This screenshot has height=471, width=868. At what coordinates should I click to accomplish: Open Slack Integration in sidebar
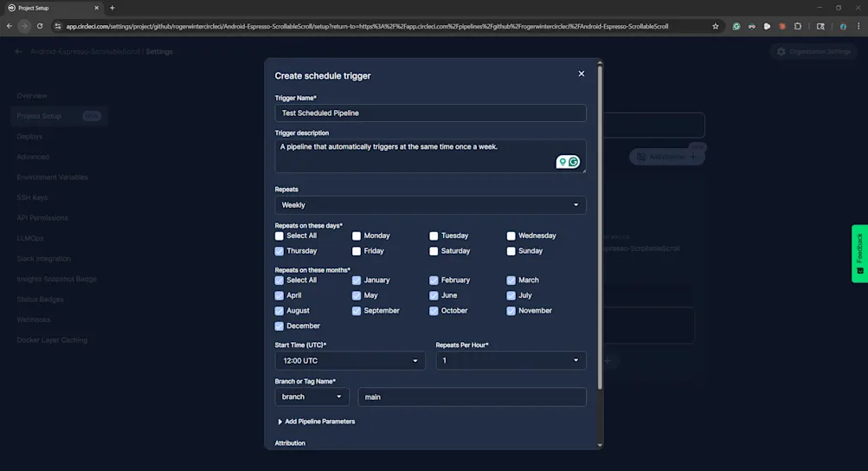pos(43,259)
